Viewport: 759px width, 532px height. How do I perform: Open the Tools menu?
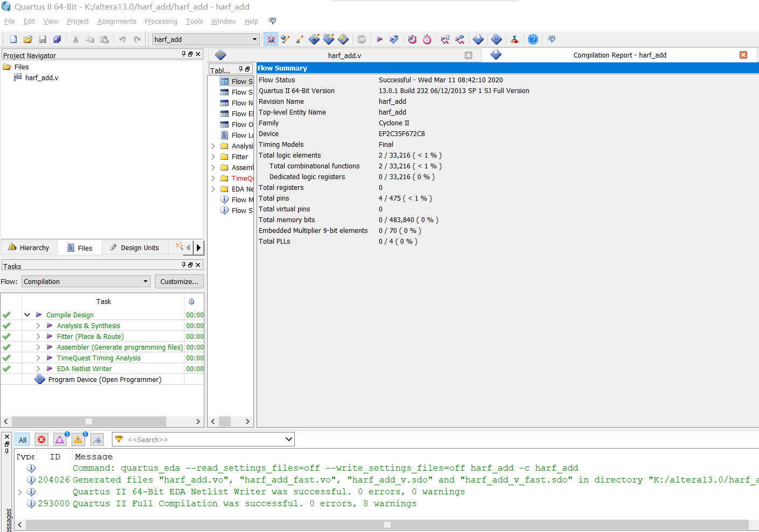click(194, 22)
